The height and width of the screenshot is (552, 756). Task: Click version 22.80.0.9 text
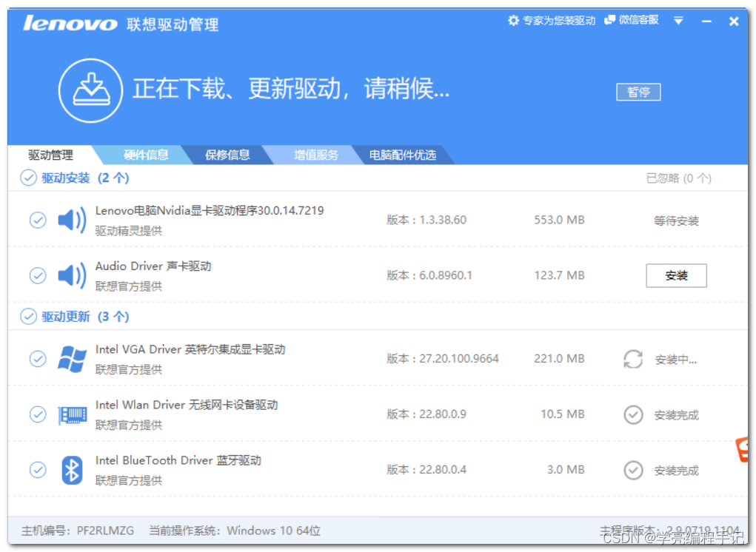point(426,414)
